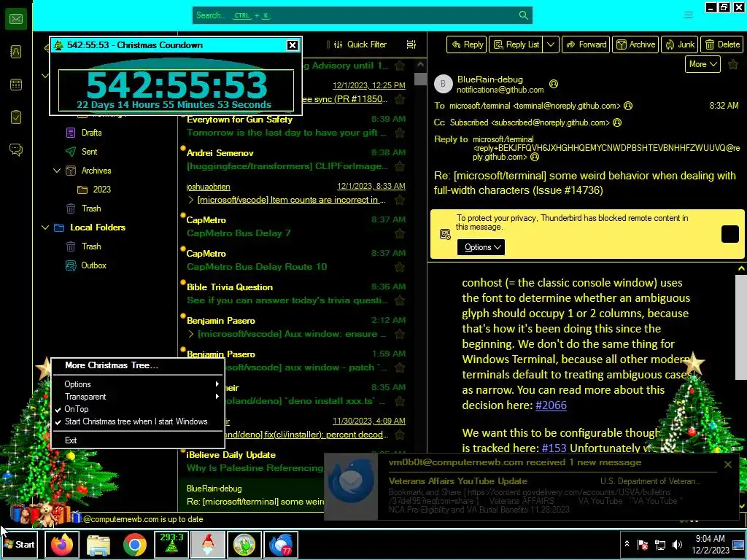The image size is (747, 560).
Task: Star the CapMetro Bus Delay Route 10 message
Action: click(400, 267)
